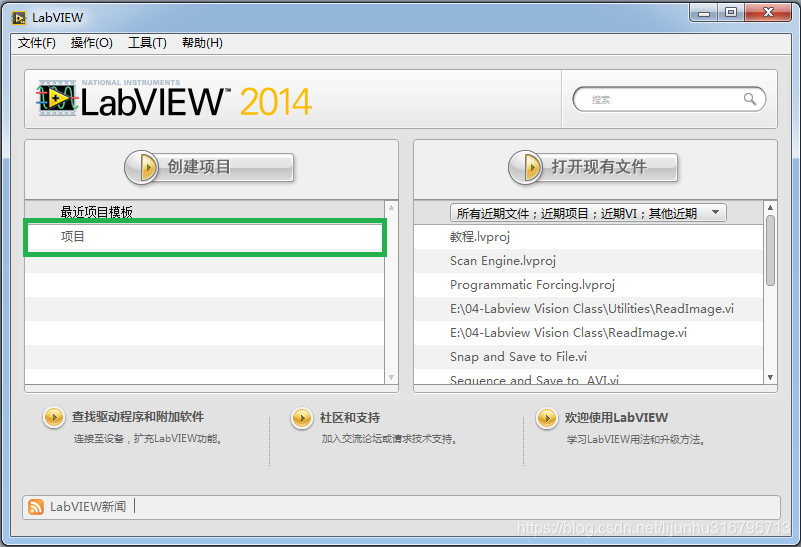Click the LabVIEW新闻 RSS feed icon

(36, 507)
